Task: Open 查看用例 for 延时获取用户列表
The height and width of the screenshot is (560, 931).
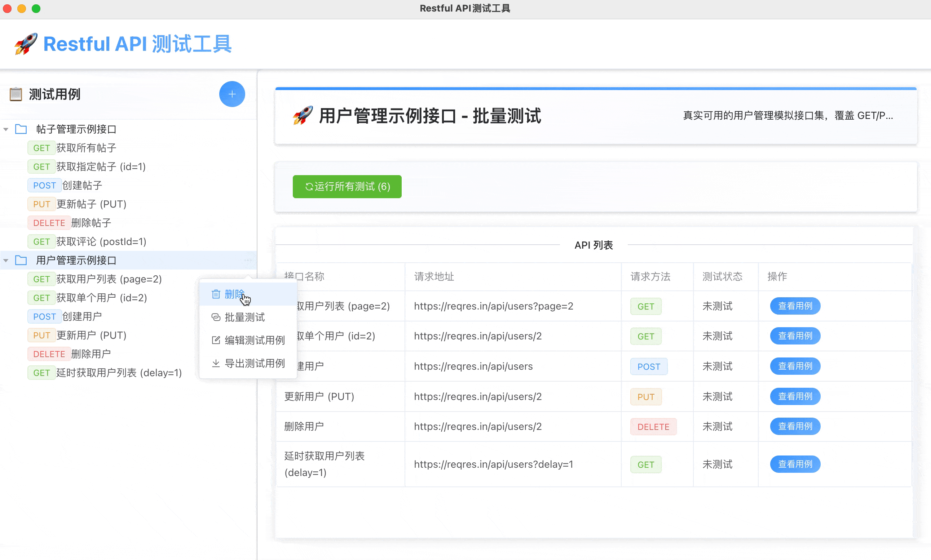Action: coord(795,464)
